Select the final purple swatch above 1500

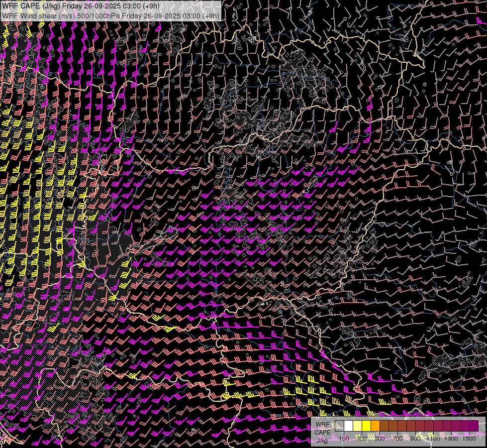coord(474,426)
